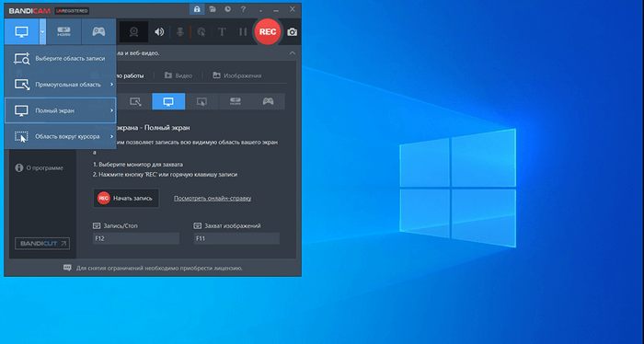
Task: Toggle the microphone recording icon
Action: coord(180,32)
